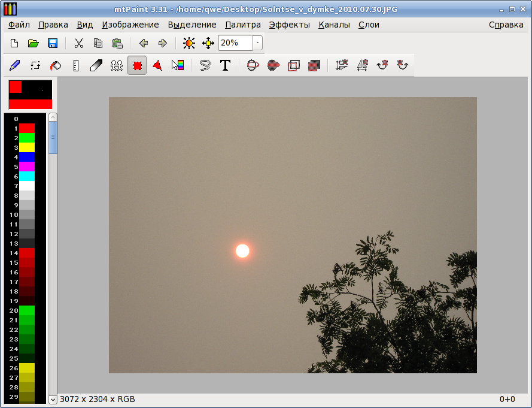Open the zoom percentage dropdown arrow
This screenshot has height=408, width=532.
[257, 43]
